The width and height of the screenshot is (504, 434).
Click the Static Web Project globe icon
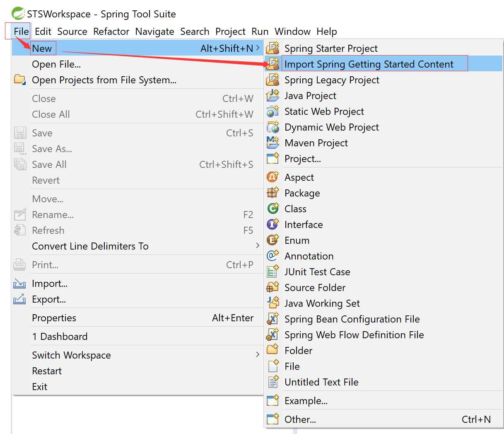coord(272,111)
